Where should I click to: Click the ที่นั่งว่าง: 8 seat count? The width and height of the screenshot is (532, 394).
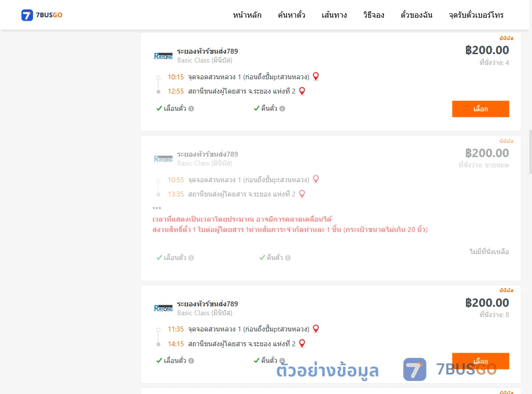click(x=494, y=315)
